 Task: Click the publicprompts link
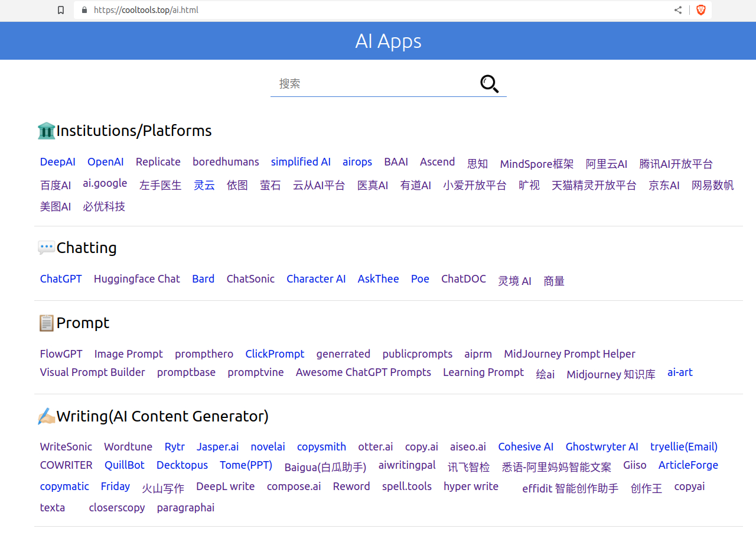(x=418, y=354)
